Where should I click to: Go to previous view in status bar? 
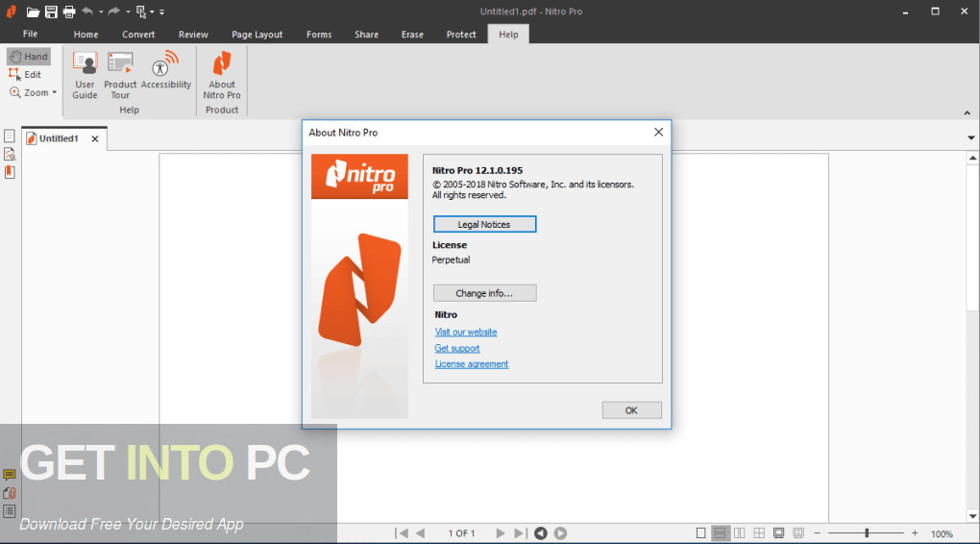pos(541,533)
